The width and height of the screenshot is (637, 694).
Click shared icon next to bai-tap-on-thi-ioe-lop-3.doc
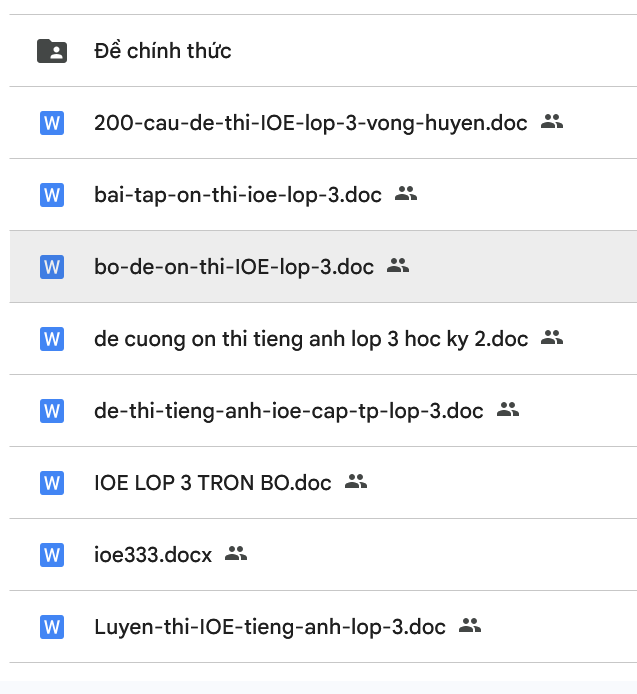(406, 194)
